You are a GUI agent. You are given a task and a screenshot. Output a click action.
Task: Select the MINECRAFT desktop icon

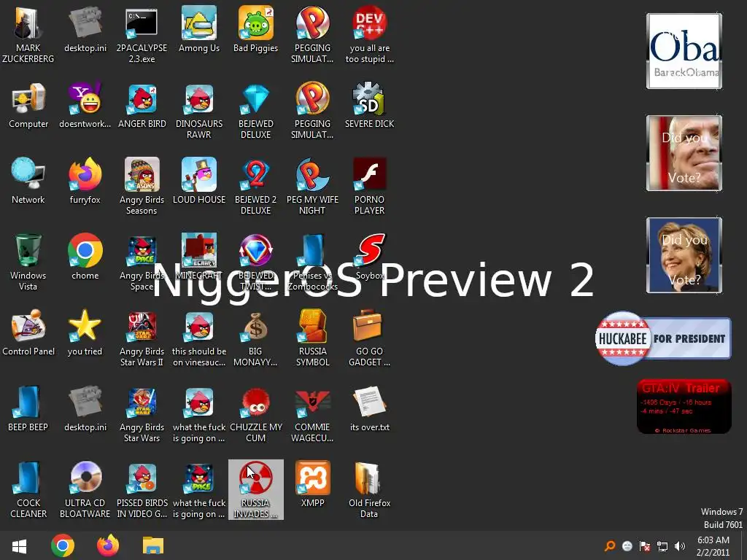pyautogui.click(x=199, y=257)
